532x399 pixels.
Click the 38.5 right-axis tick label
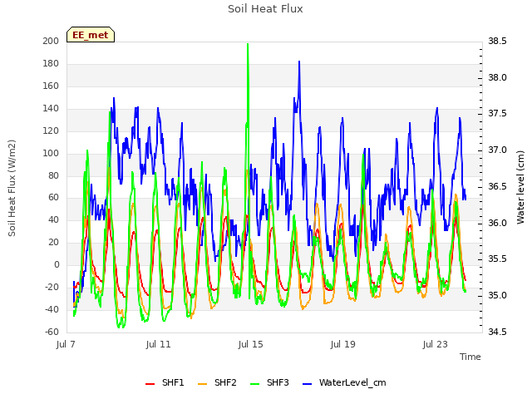coord(497,41)
